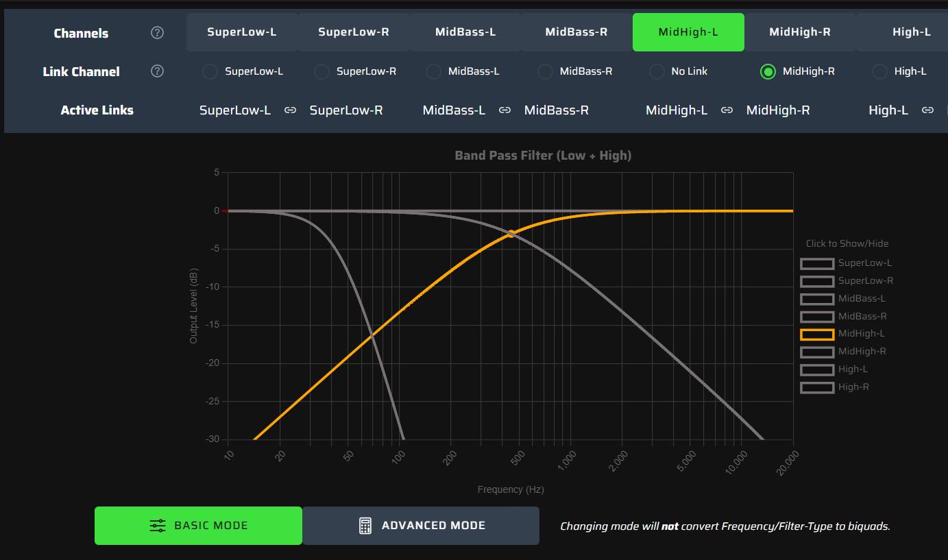Open the MidBass-L channel tab

click(465, 32)
